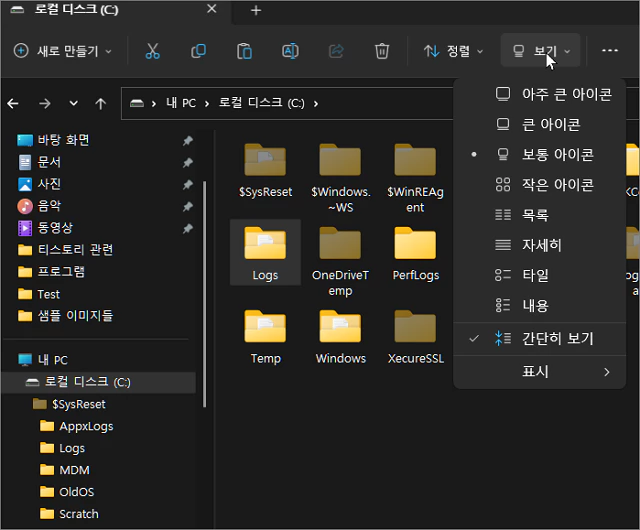
Task: Click the navigation pane scrollbar
Action: 204,294
